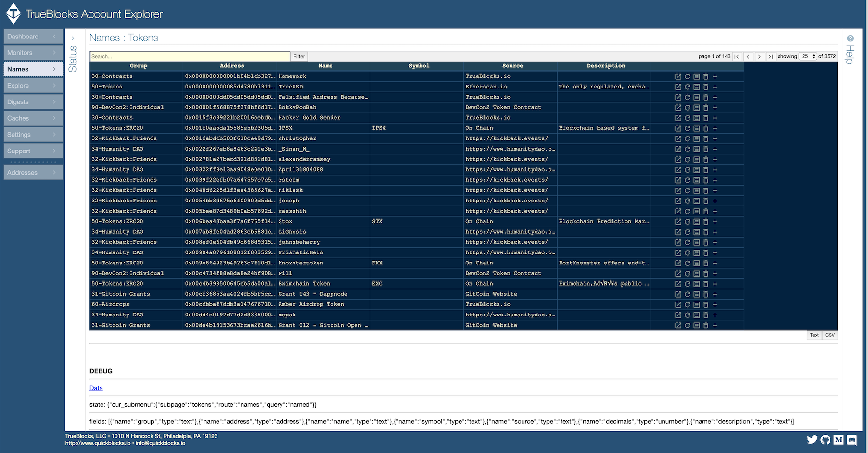Open list view icon for LiGnosis row
Screen dimensions: 868x453
pos(696,232)
